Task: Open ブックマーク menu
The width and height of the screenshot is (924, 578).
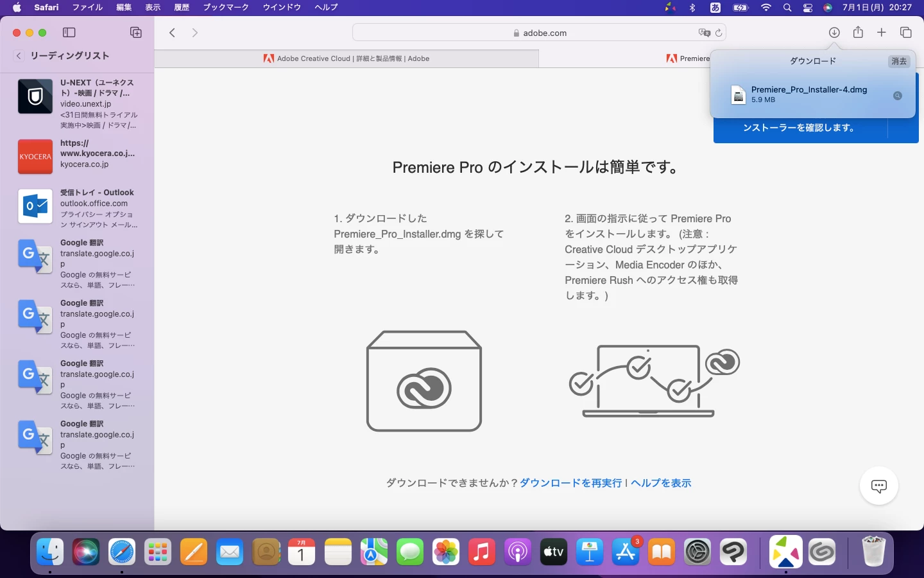Action: (x=226, y=8)
